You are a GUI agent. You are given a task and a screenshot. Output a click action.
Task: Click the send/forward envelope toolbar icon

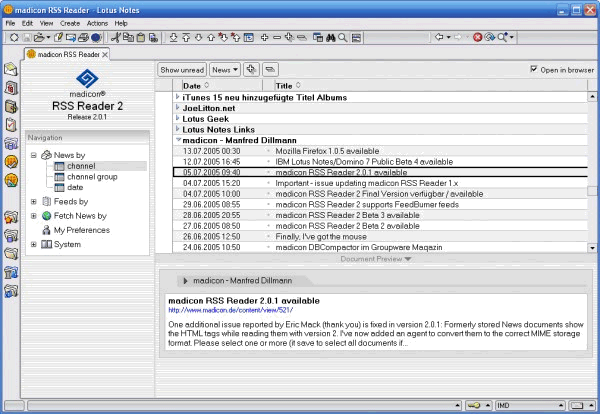point(71,37)
